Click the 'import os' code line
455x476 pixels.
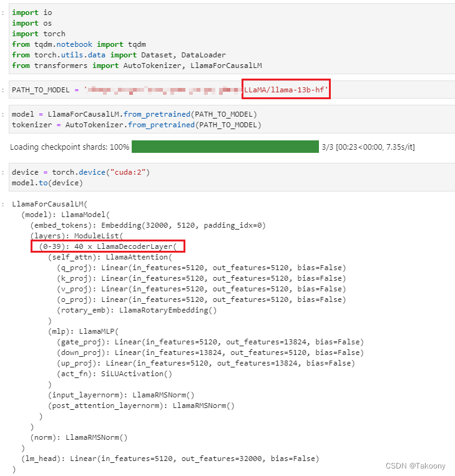[x=32, y=23]
